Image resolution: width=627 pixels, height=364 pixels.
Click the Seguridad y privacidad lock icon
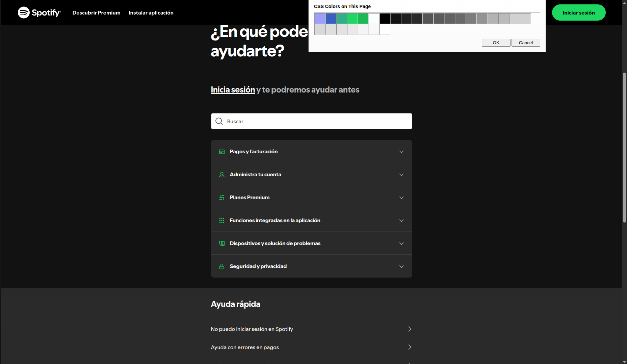pyautogui.click(x=222, y=266)
